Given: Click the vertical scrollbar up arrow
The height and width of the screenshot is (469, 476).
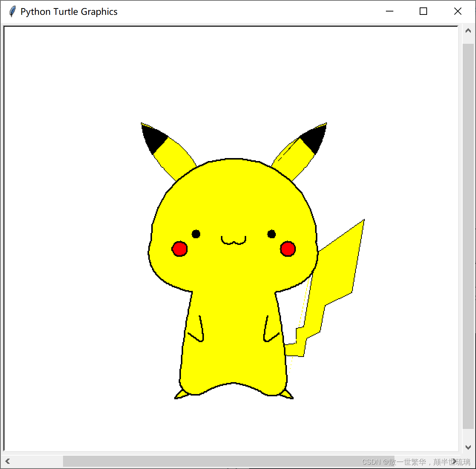Looking at the screenshot, I should point(468,31).
